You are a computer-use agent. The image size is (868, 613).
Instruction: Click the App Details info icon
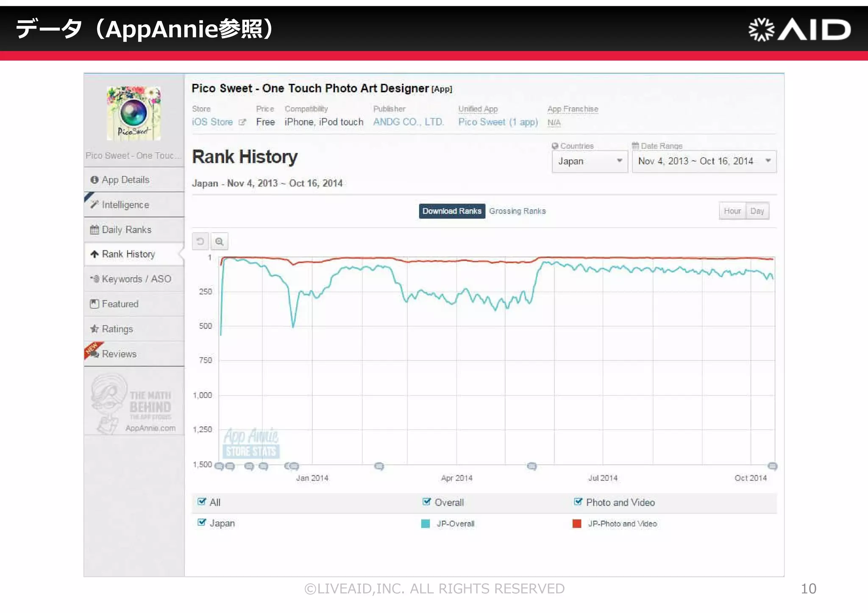coord(95,180)
